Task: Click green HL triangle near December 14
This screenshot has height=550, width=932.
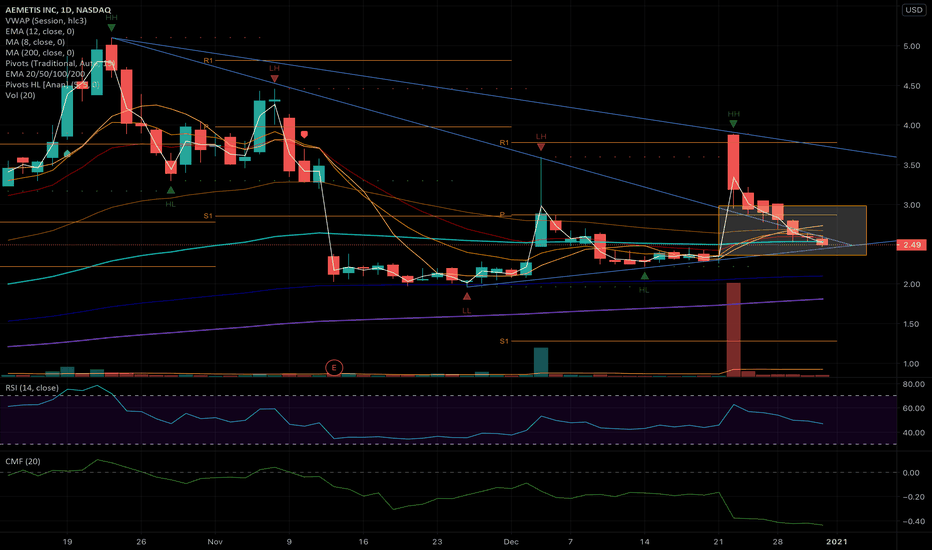Action: coord(644,276)
